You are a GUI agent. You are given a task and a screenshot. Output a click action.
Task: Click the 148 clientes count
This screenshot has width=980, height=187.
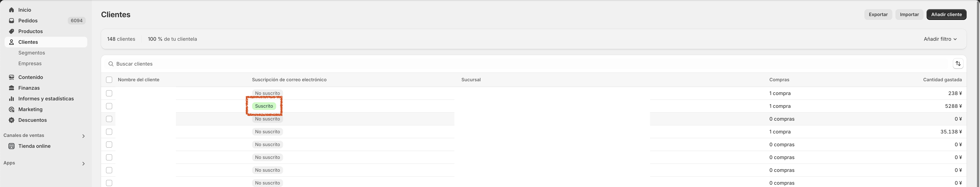[x=121, y=39]
